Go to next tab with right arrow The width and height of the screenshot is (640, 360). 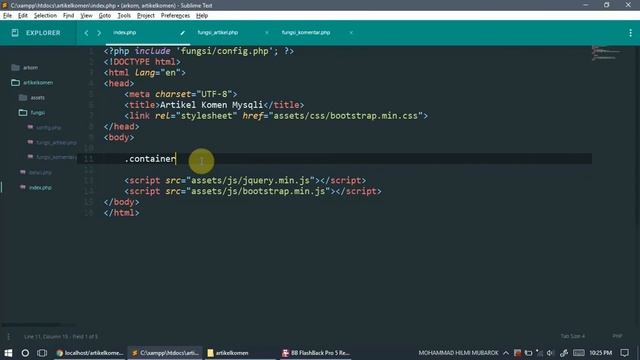pos(99,33)
